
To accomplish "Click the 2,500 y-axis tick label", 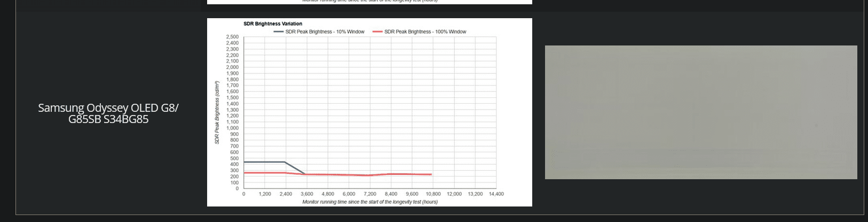I will coord(232,37).
